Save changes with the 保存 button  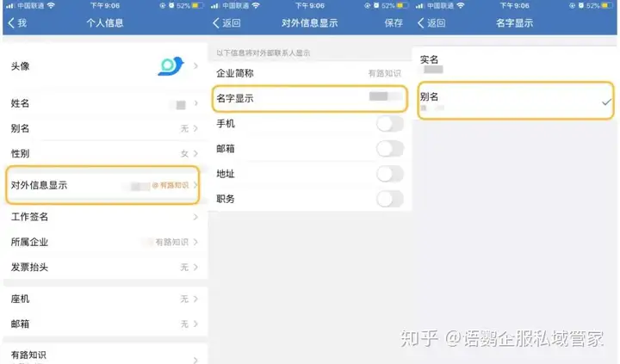coord(394,23)
